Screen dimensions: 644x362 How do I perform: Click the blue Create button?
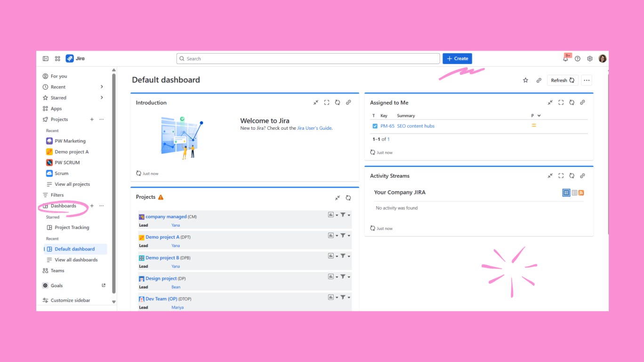[x=457, y=59]
